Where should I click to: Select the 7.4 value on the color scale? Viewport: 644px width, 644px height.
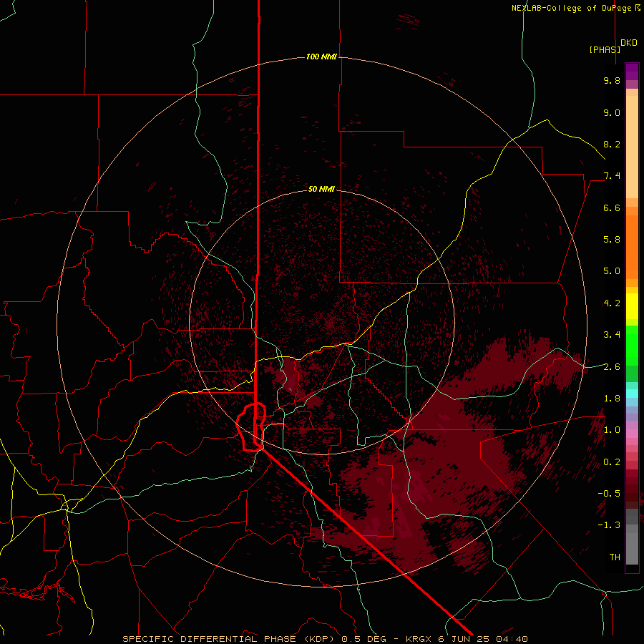pos(612,176)
